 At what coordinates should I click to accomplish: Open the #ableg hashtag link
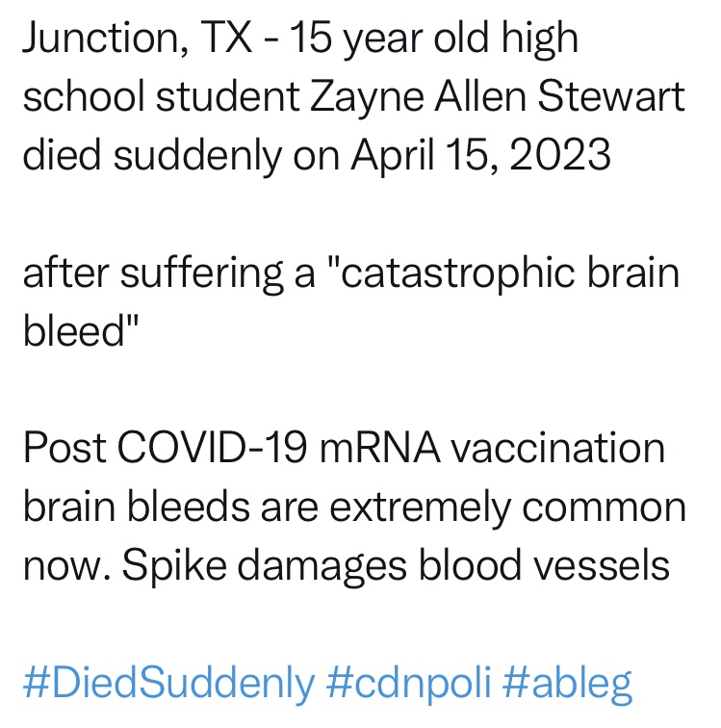567,684
